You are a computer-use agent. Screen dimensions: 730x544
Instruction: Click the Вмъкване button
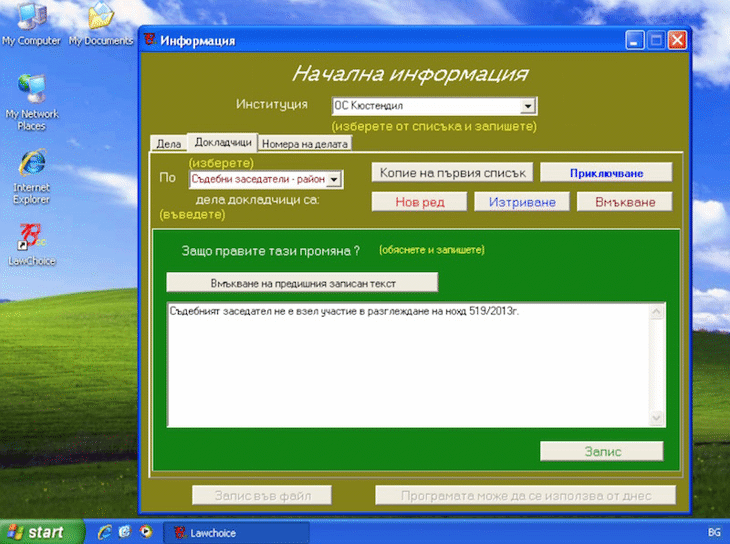[625, 202]
